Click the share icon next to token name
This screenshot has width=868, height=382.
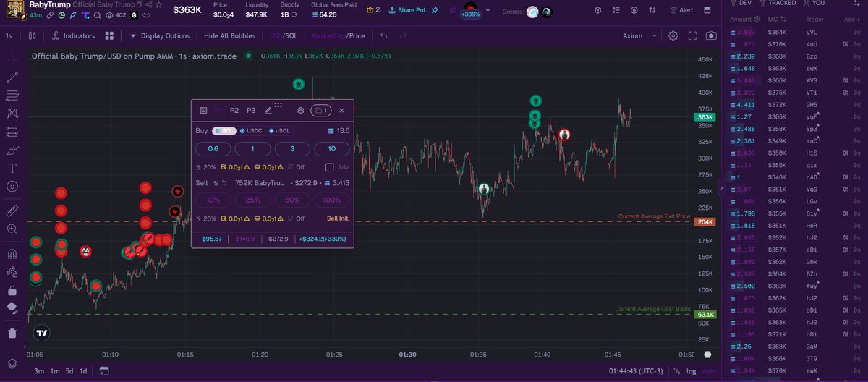click(x=149, y=4)
